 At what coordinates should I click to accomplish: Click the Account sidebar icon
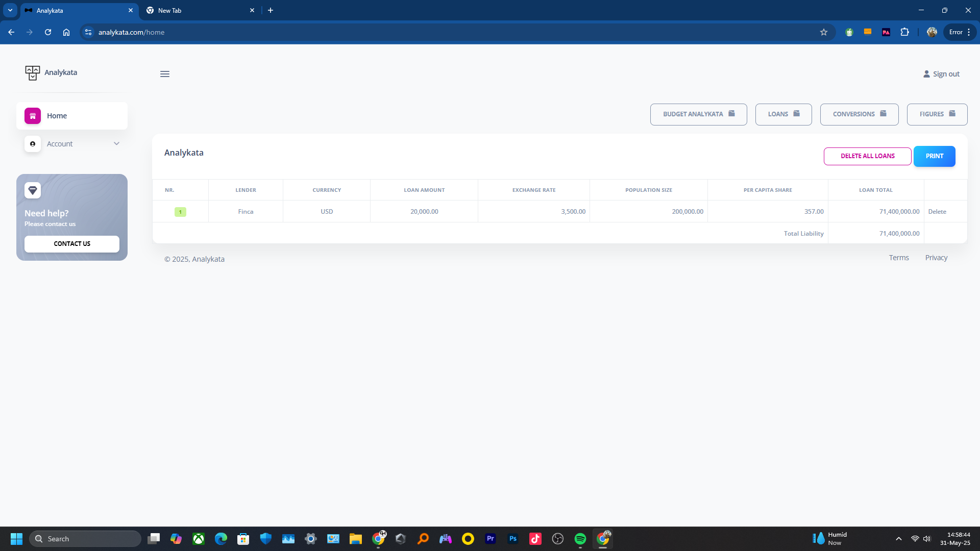pos(33,144)
